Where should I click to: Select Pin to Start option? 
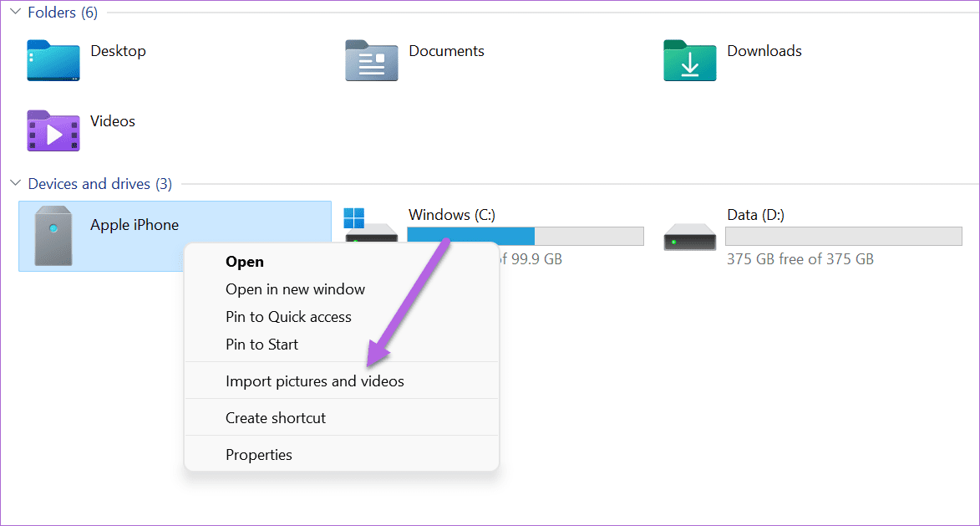click(341, 344)
